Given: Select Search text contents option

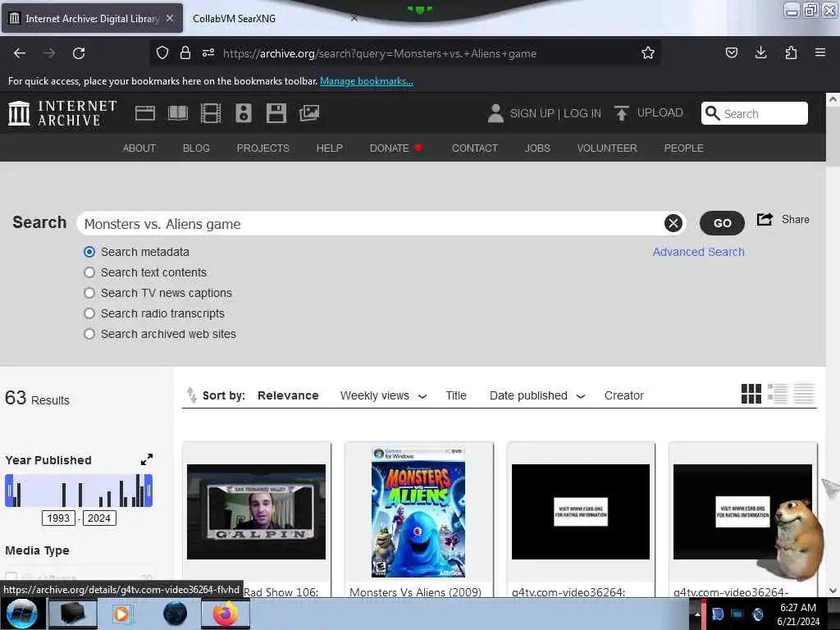Looking at the screenshot, I should [89, 272].
